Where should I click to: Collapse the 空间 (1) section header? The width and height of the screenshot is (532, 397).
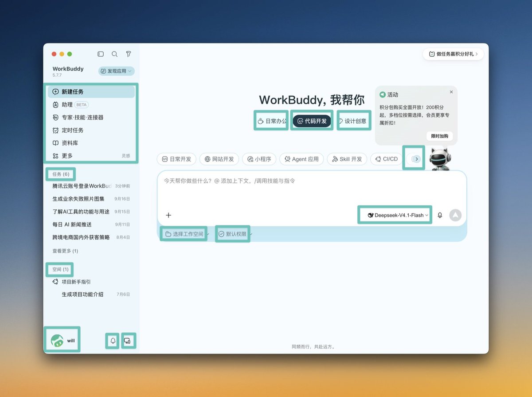click(x=60, y=269)
